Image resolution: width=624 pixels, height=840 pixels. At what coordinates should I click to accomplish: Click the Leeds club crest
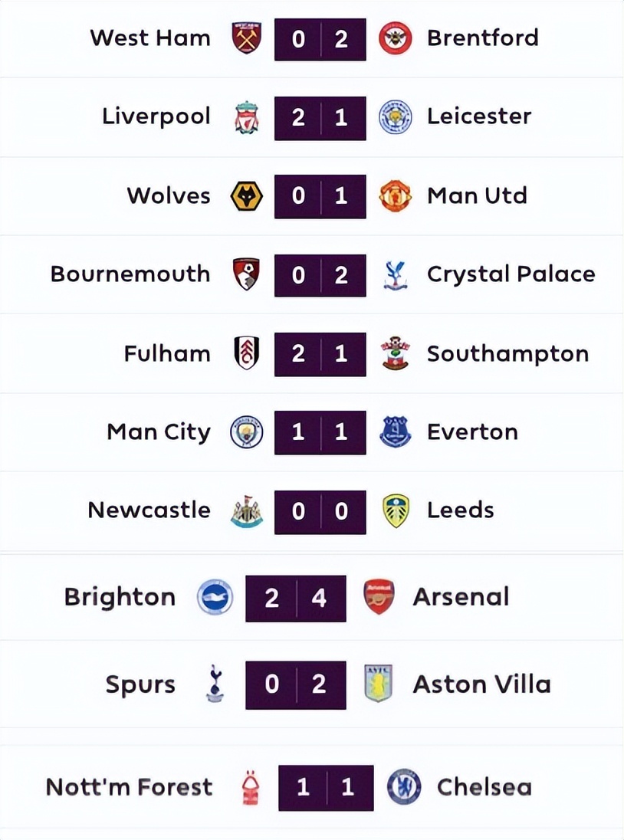[396, 511]
